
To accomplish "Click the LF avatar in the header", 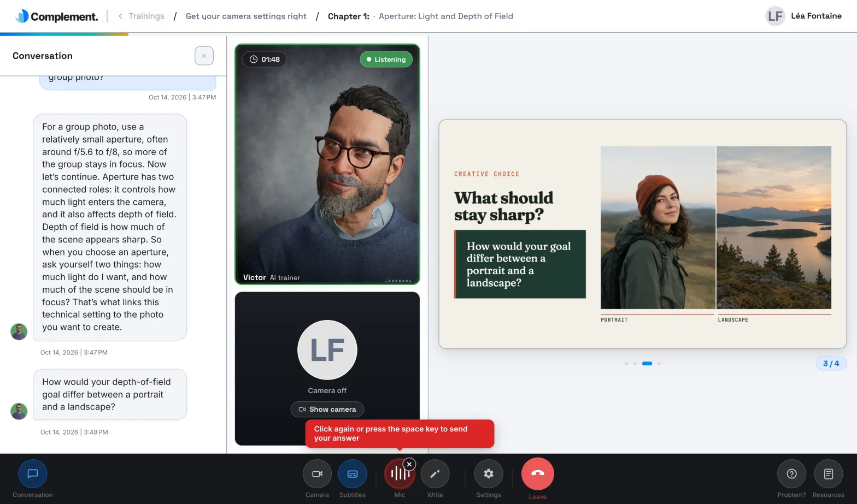I will [775, 16].
